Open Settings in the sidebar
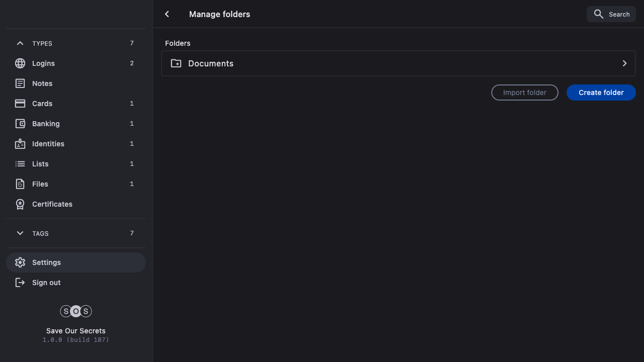The image size is (644, 362). tap(46, 262)
